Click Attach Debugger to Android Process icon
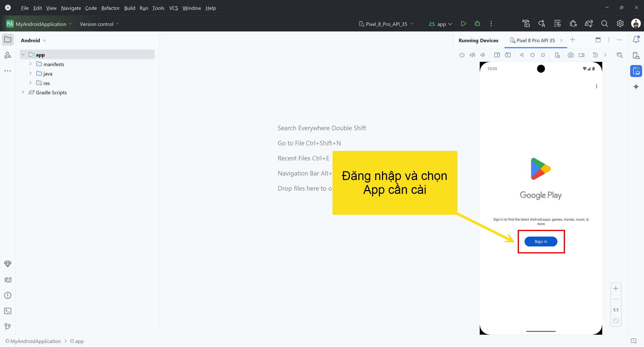 tap(573, 24)
